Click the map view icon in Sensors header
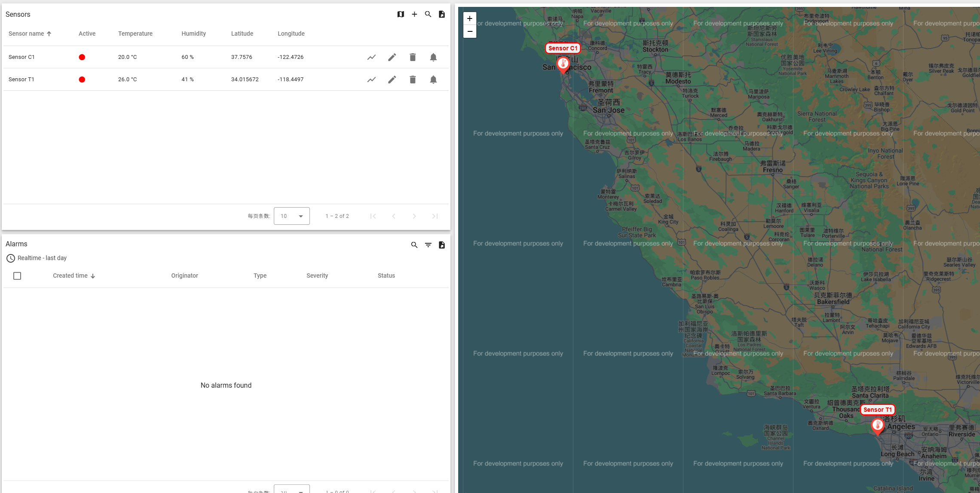The image size is (980, 493). pos(401,14)
